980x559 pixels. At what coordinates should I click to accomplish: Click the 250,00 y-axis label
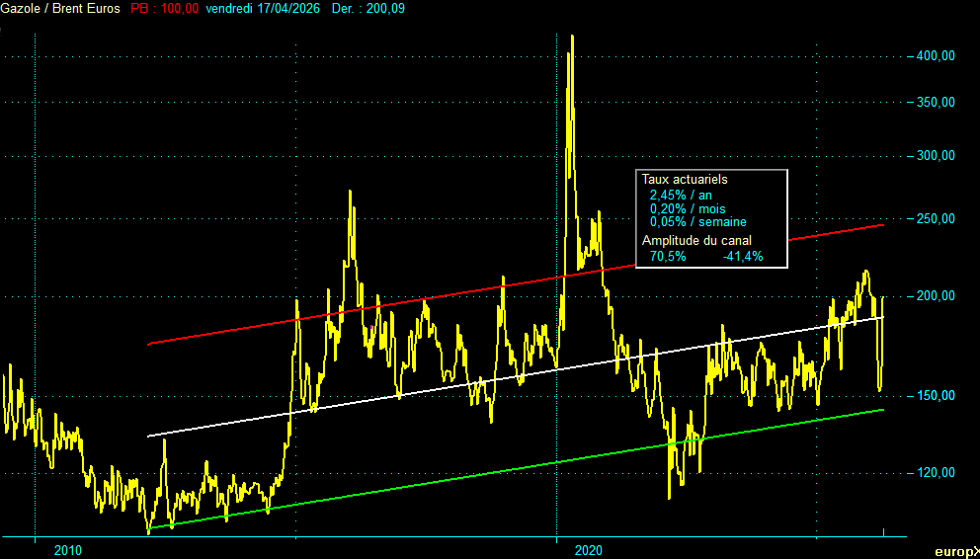click(x=935, y=219)
